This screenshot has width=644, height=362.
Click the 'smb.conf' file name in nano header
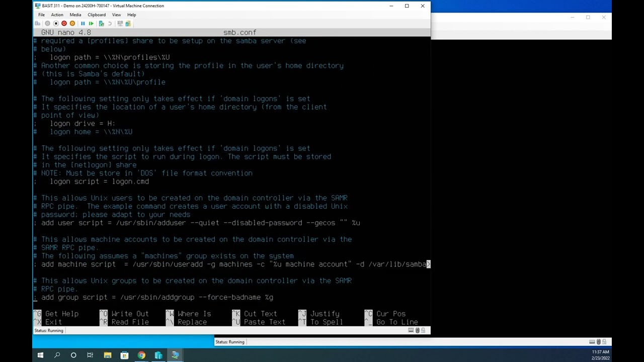pos(240,32)
